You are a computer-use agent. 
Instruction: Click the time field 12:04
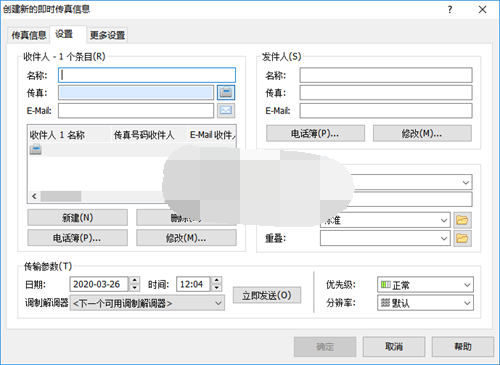[193, 284]
